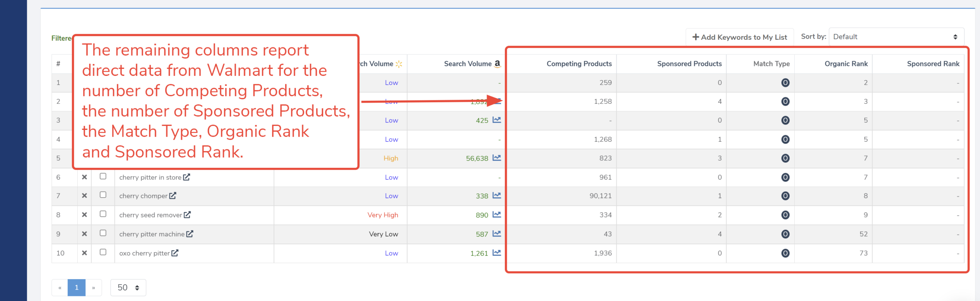Viewport: 980px width, 301px height.
Task: Open external link icon for cherry pitter in store
Action: [186, 177]
